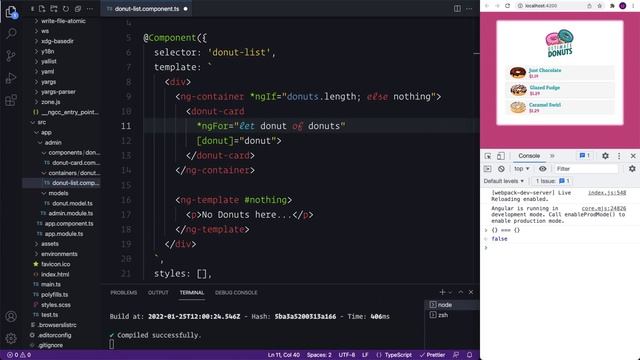Open DevTools customize three-dot menu

619,156
